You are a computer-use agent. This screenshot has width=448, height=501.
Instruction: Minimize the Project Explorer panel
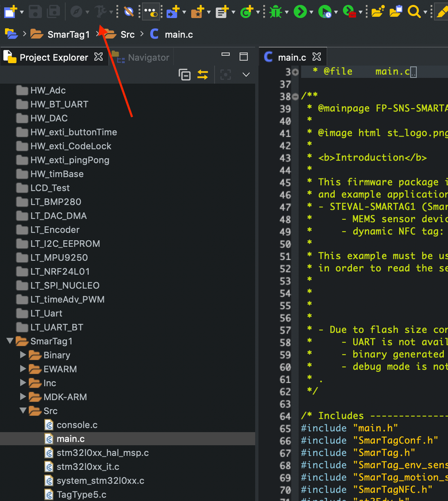pos(226,55)
